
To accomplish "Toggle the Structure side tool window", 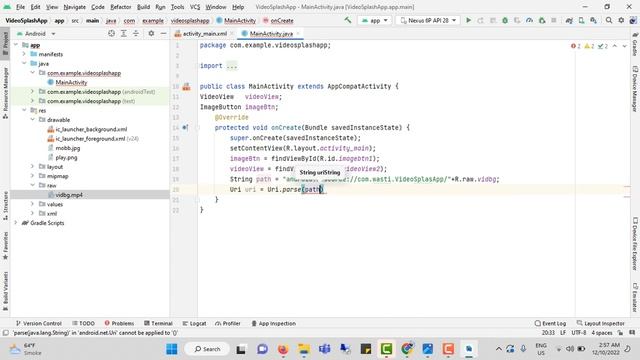I will pos(5,205).
